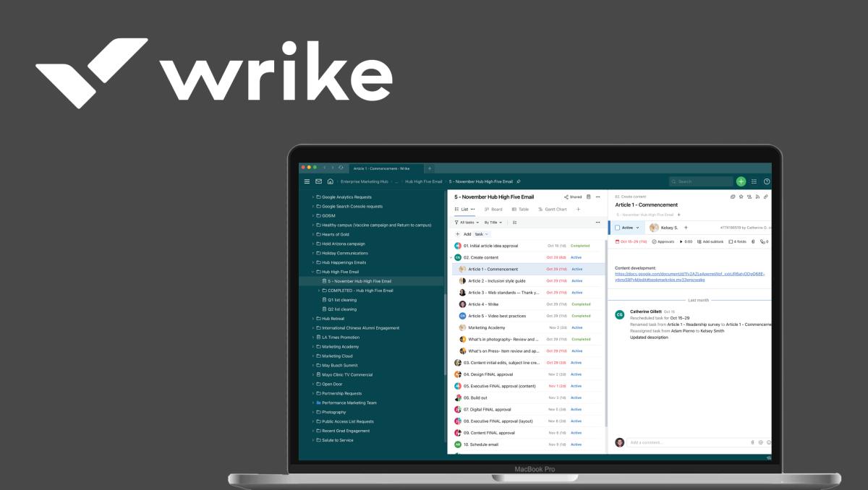Click the green plus create button
This screenshot has width=868, height=490.
741,181
